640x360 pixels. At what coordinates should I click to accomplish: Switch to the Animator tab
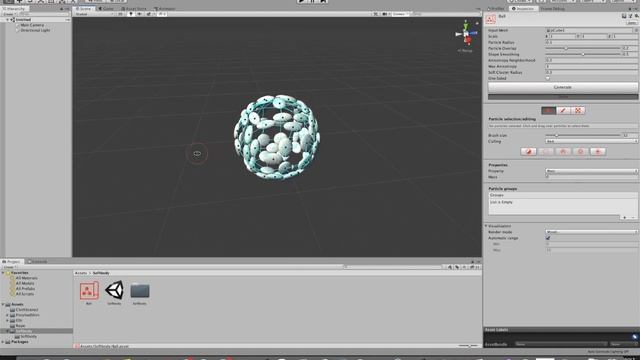164,9
